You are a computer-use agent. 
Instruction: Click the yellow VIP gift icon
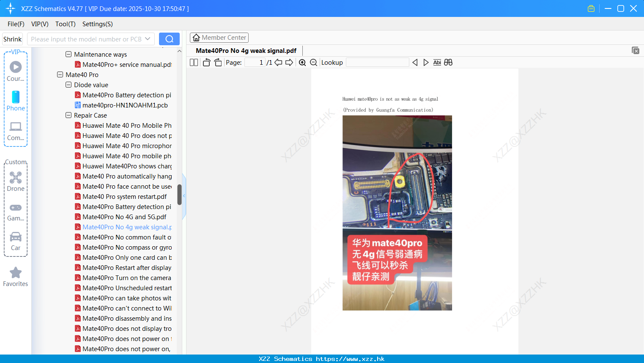click(591, 8)
